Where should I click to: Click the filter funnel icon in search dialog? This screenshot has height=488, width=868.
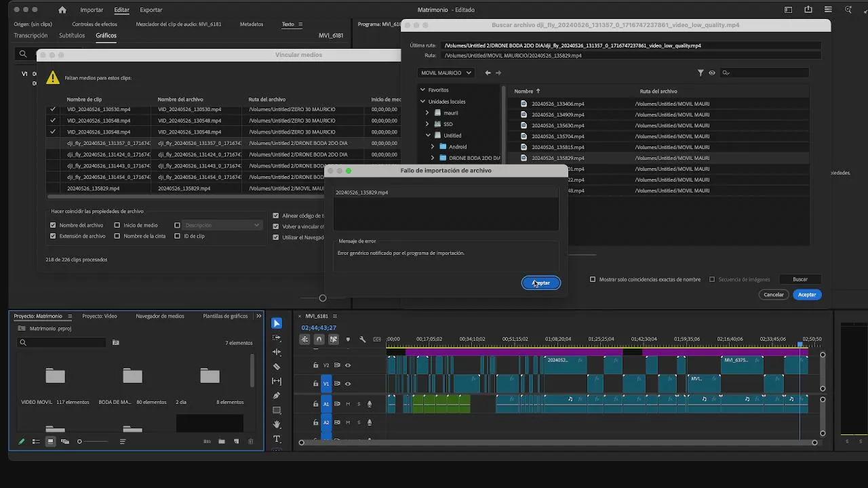pyautogui.click(x=701, y=73)
